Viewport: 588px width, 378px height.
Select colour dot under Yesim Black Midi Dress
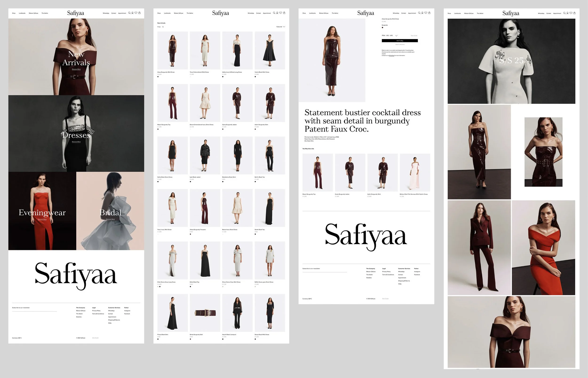[255, 77]
